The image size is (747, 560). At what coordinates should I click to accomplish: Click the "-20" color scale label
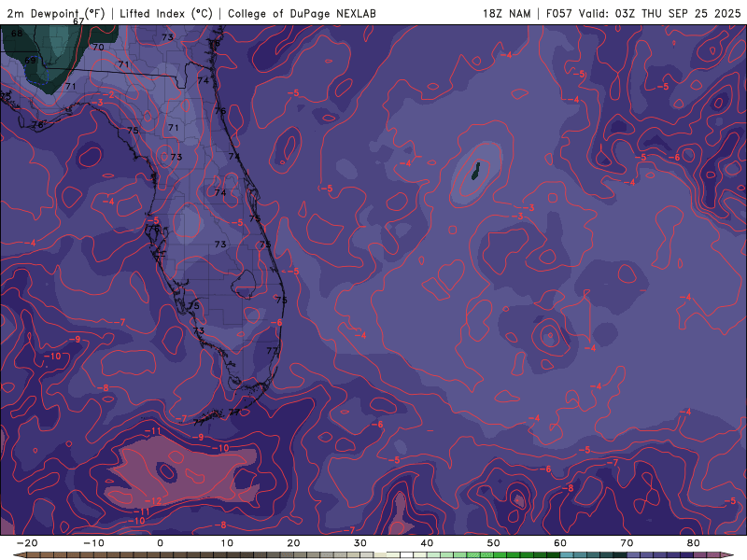27,543
